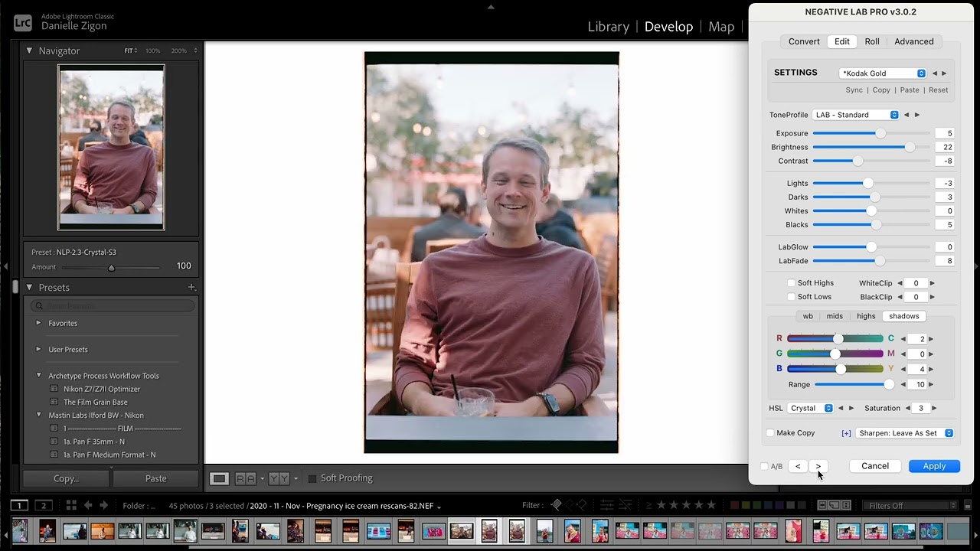The width and height of the screenshot is (980, 551).
Task: Expand the Favorites preset group
Action: pos(38,323)
